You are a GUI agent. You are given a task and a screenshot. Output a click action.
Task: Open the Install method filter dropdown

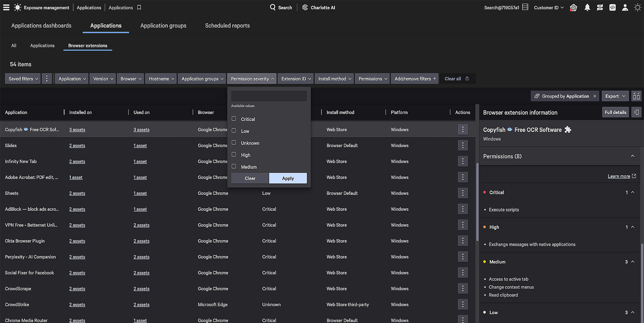(334, 79)
